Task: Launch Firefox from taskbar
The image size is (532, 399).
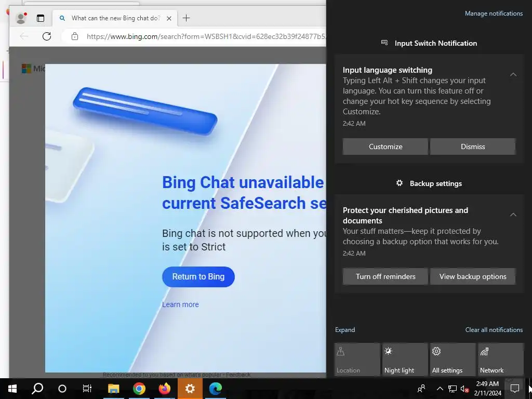Action: (165, 389)
